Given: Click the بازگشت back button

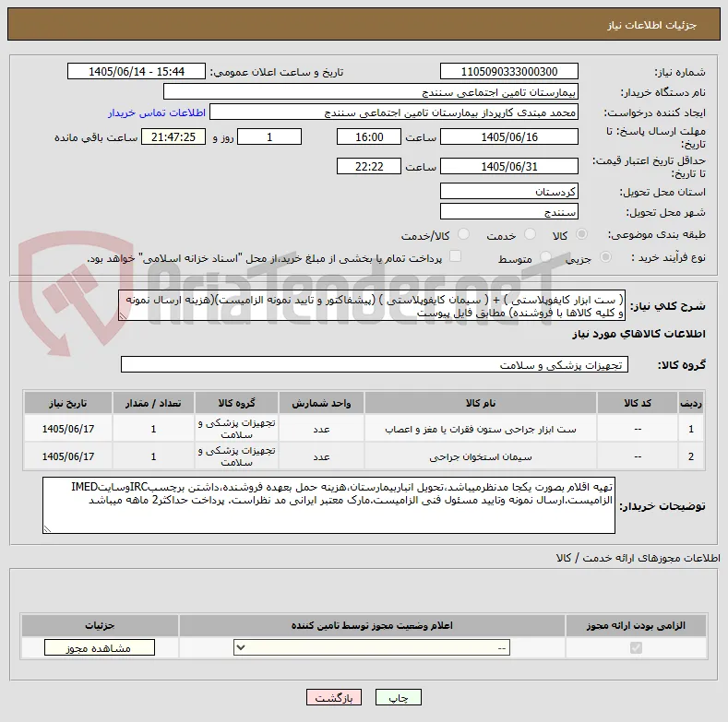Looking at the screenshot, I should (x=334, y=697).
